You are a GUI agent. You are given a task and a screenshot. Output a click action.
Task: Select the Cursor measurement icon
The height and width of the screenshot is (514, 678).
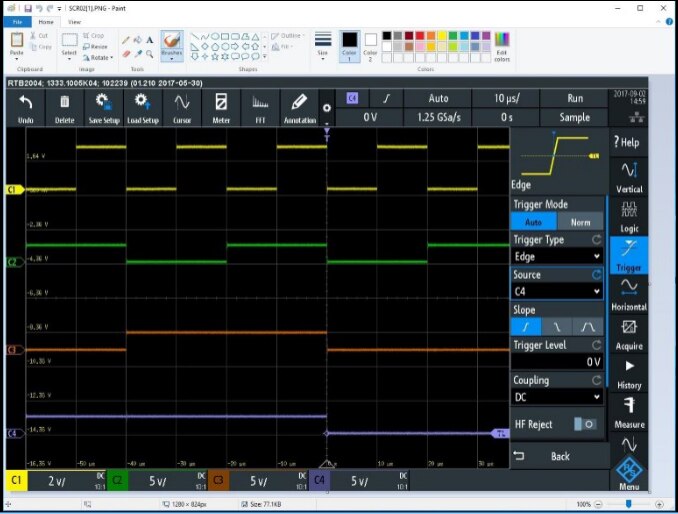[181, 102]
